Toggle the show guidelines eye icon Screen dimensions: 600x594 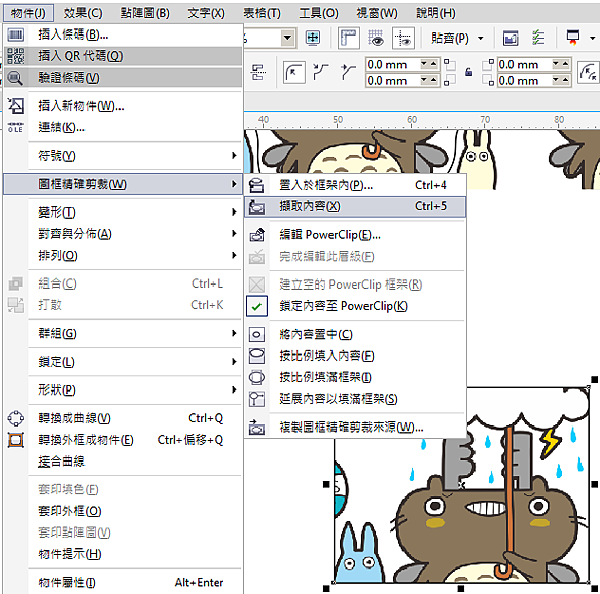tap(403, 38)
